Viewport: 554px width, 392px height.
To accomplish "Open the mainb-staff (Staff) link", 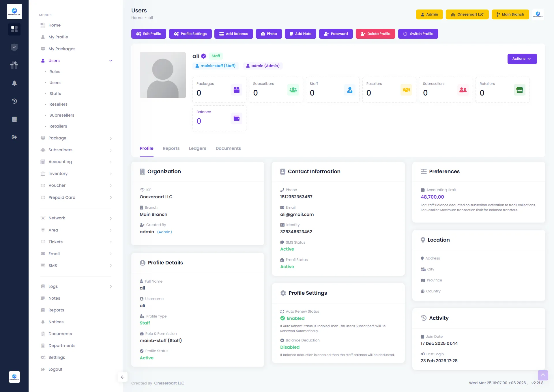I will click(x=216, y=66).
